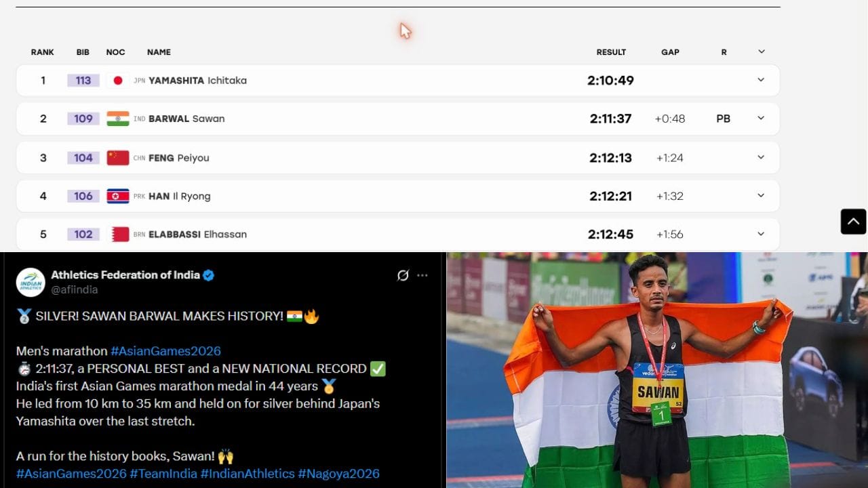The height and width of the screenshot is (488, 868).
Task: Open the Athletics Federation of India name link
Action: 125,274
